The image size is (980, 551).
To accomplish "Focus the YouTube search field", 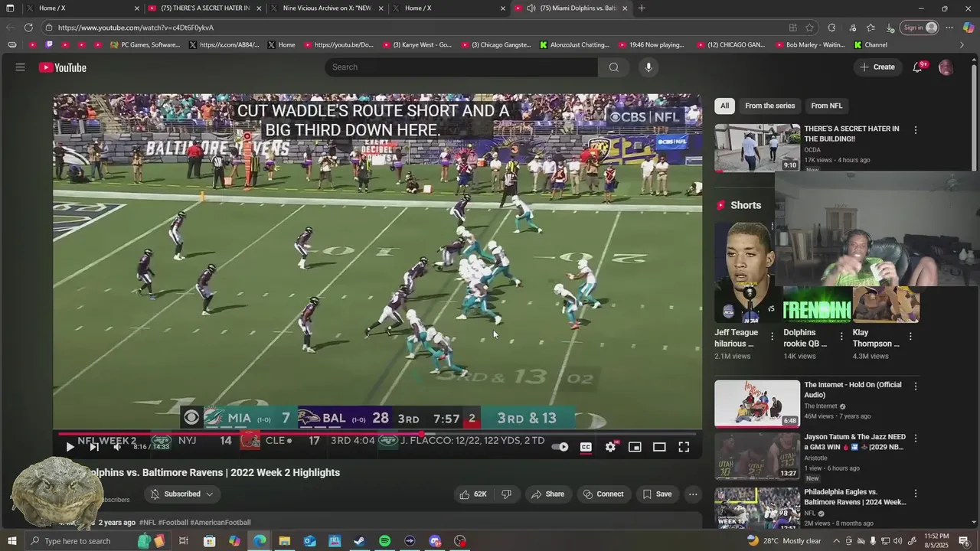I will point(462,67).
